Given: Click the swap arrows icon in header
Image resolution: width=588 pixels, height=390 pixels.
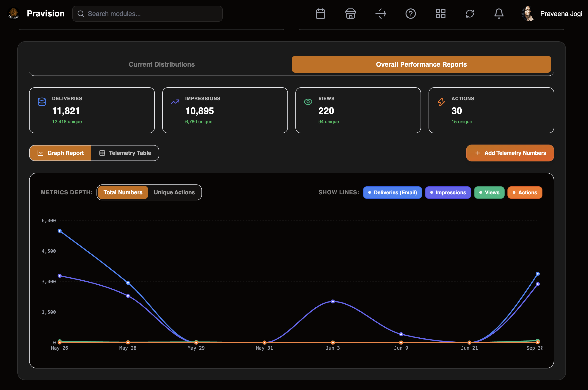Looking at the screenshot, I should [x=380, y=14].
